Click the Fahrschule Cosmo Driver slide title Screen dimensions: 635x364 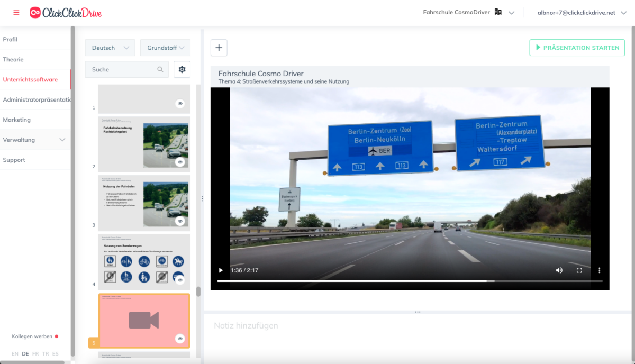click(x=261, y=74)
